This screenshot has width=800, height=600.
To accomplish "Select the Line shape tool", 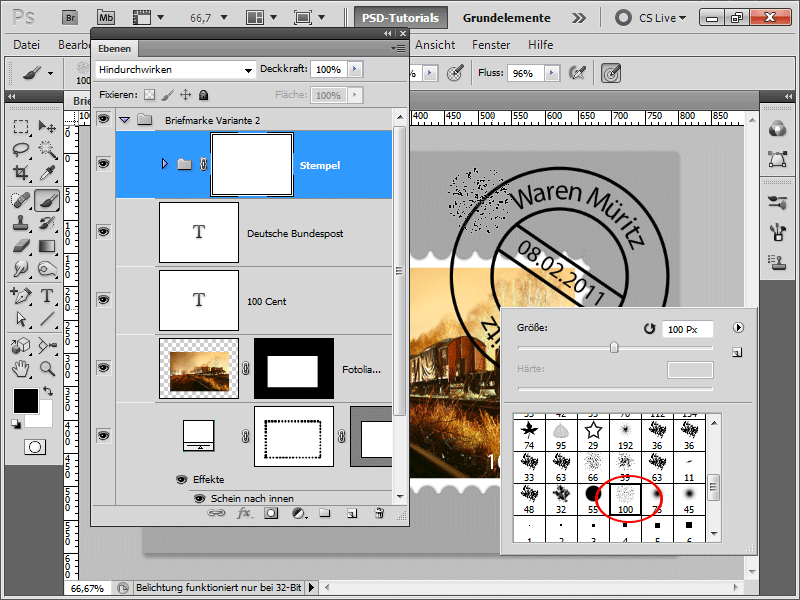I will pyautogui.click(x=47, y=319).
